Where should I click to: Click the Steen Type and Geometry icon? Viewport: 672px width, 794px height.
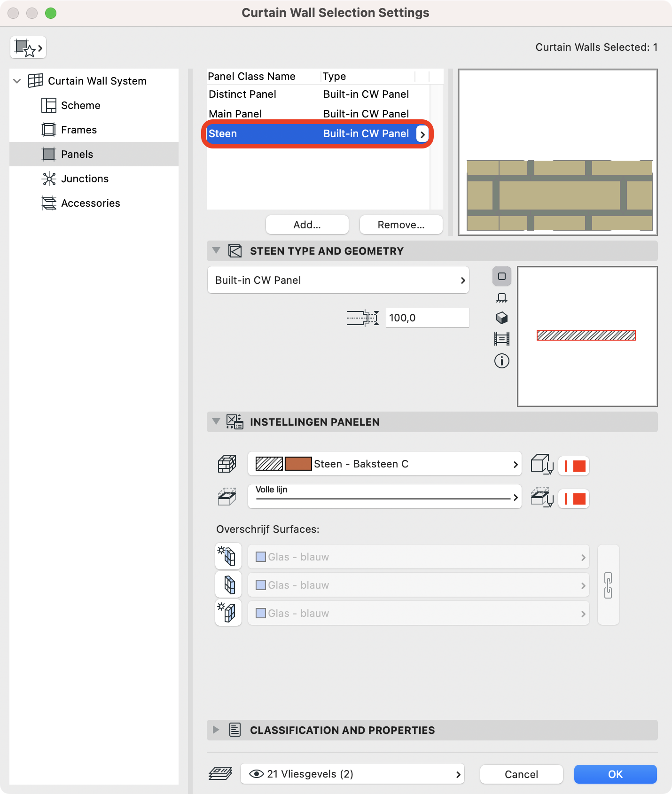[x=235, y=251]
